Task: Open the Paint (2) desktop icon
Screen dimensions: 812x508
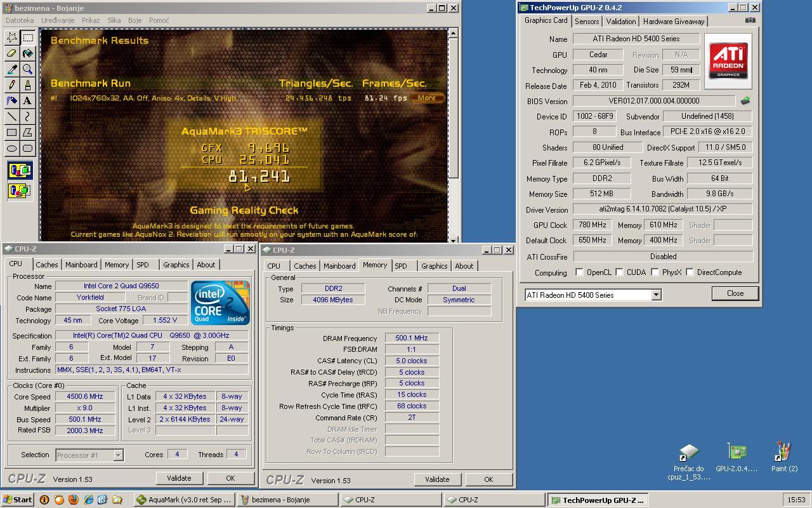Action: click(784, 457)
